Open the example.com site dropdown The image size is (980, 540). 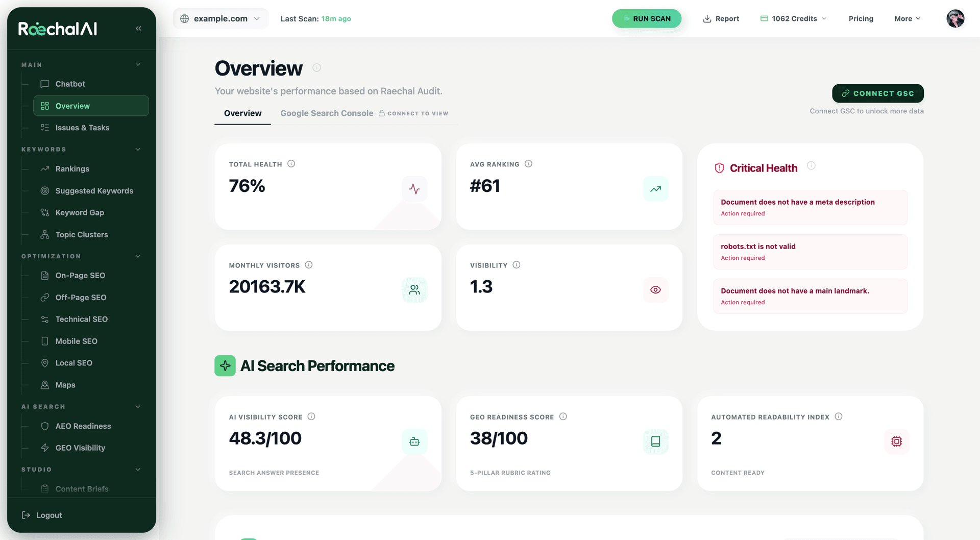[220, 18]
